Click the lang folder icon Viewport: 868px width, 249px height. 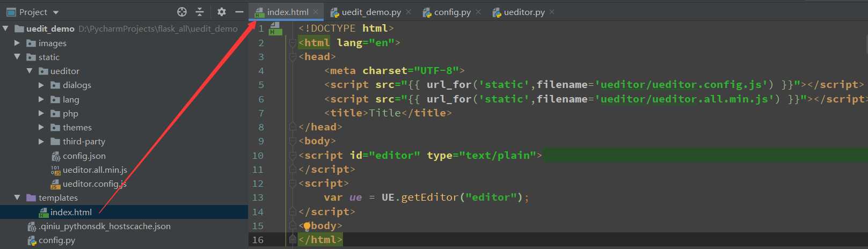[55, 99]
